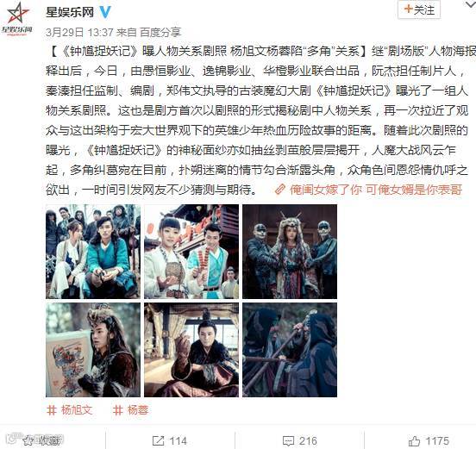Open the linked article with chain icon
This screenshot has height=449, width=476.
368,190
